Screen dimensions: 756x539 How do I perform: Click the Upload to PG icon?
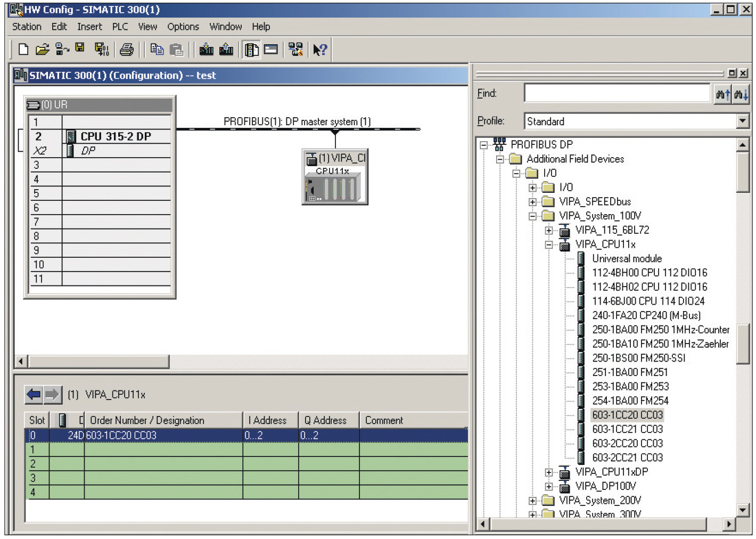[x=226, y=50]
